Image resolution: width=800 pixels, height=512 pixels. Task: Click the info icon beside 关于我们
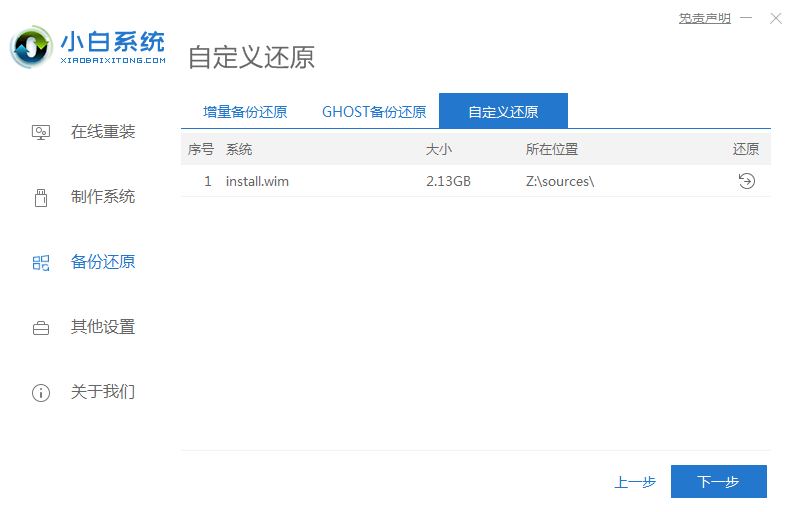pyautogui.click(x=41, y=393)
